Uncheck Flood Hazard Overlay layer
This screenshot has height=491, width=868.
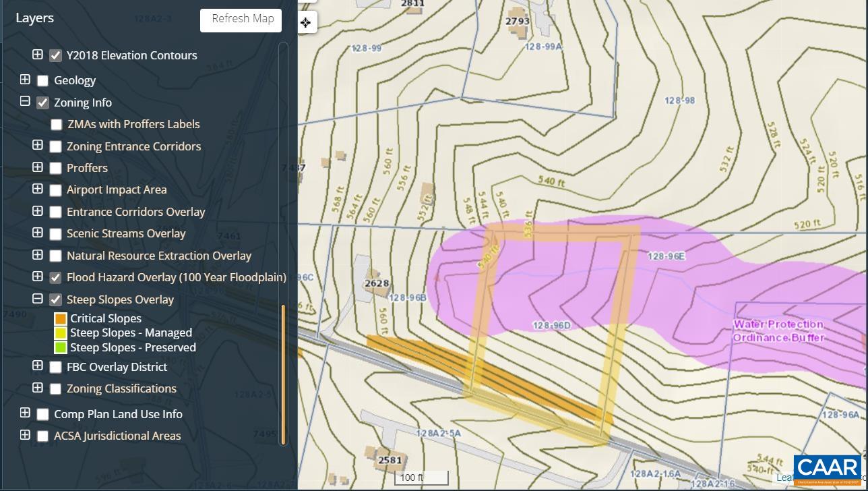[55, 278]
